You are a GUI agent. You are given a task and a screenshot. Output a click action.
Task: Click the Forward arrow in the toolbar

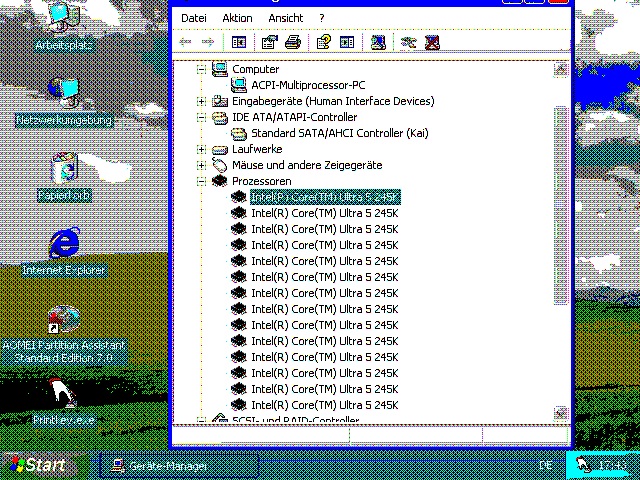coord(208,42)
